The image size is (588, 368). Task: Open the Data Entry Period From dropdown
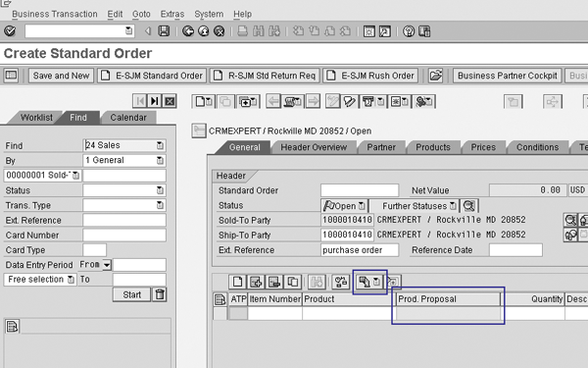point(107,265)
